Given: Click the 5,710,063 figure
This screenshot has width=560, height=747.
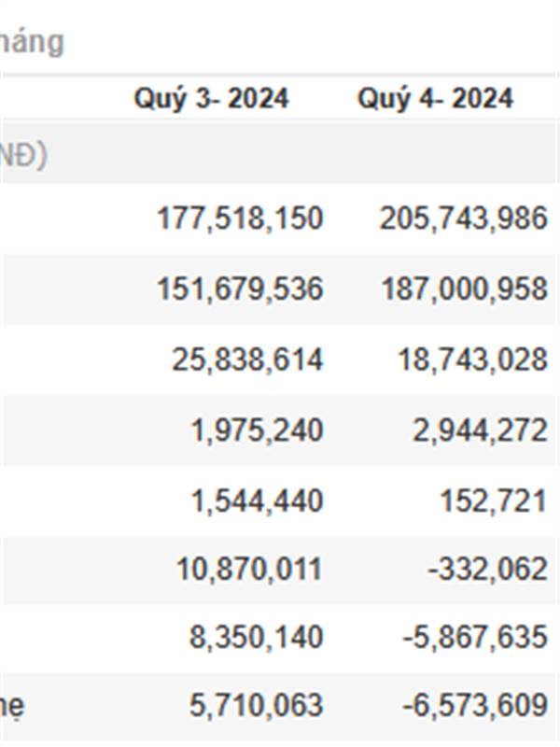Looking at the screenshot, I should point(257,706).
